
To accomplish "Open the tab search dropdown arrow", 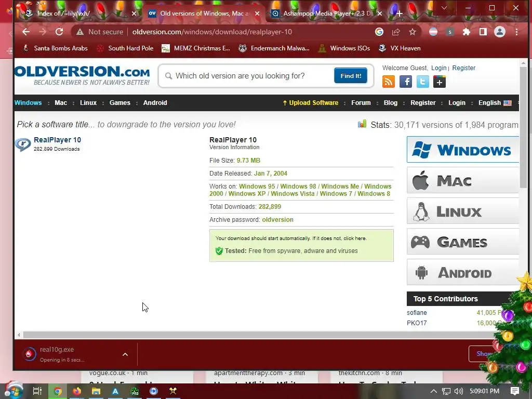I will coord(444,8).
